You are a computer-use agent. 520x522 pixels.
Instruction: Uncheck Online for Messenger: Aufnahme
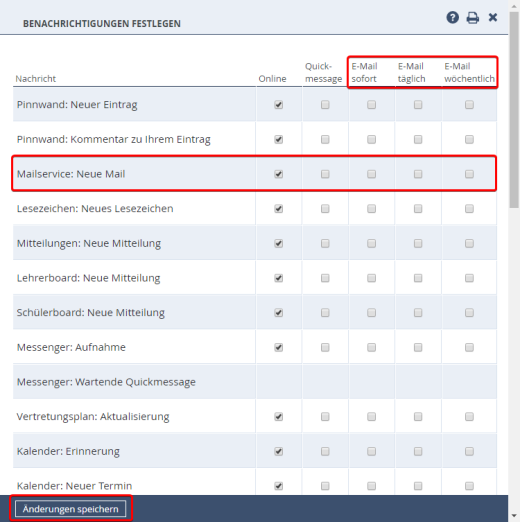(279, 347)
